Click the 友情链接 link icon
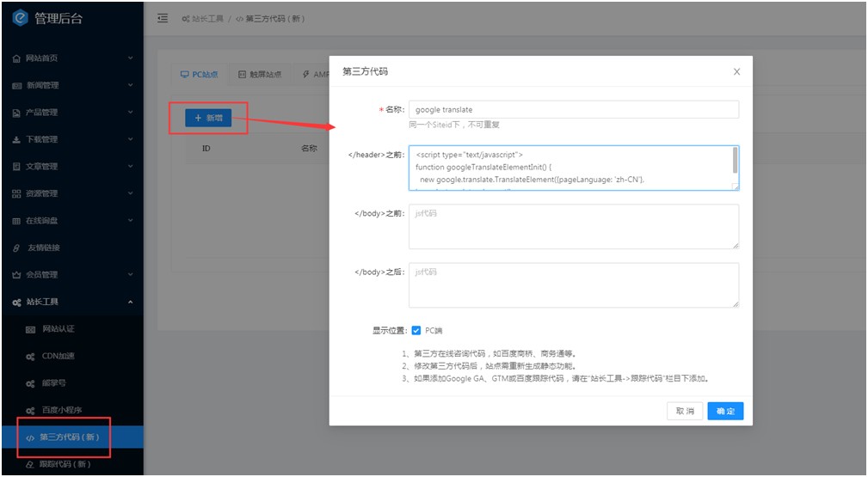This screenshot has width=868, height=477. click(16, 248)
